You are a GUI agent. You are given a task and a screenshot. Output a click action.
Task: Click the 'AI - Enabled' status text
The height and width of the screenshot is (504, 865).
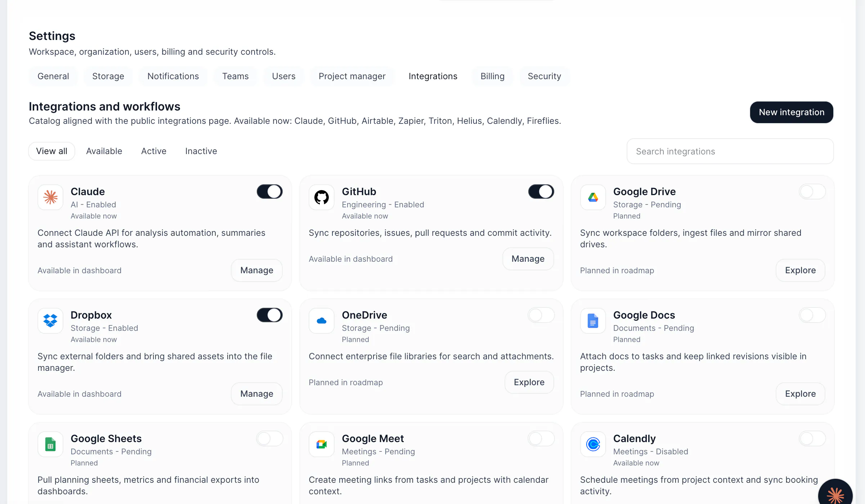93,204
